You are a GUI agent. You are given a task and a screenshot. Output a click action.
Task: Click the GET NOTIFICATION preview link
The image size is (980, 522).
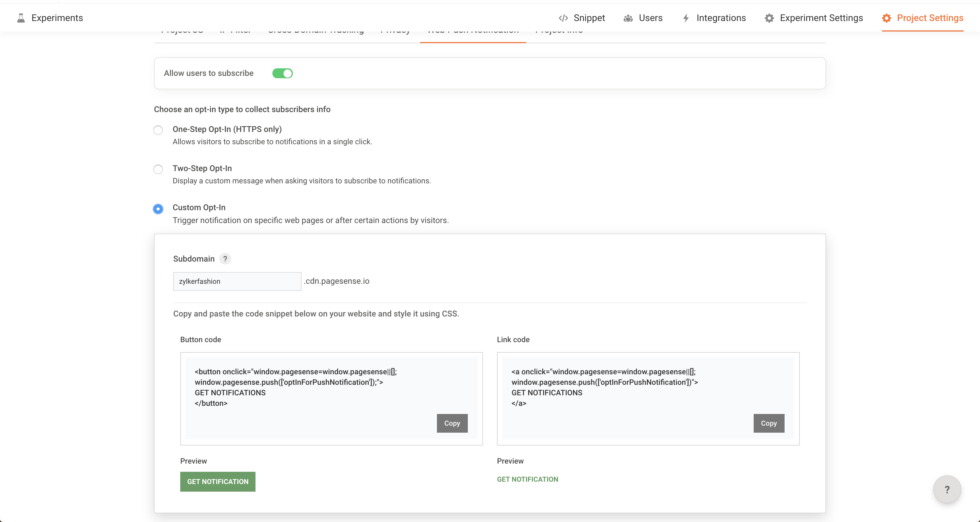[x=527, y=479]
